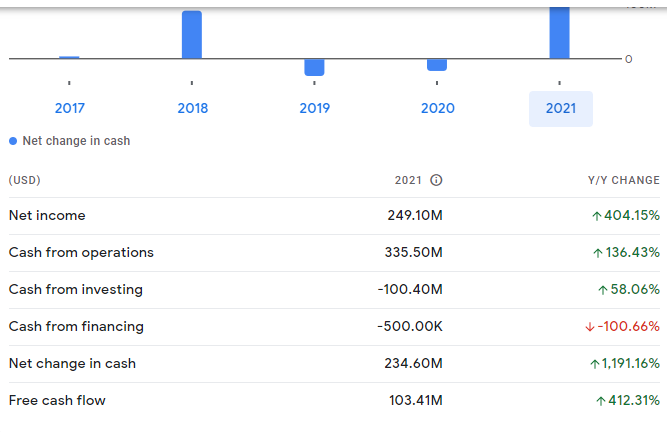Viewport: 667px width, 432px height.
Task: Click the 2021 column header text
Action: [x=408, y=180]
